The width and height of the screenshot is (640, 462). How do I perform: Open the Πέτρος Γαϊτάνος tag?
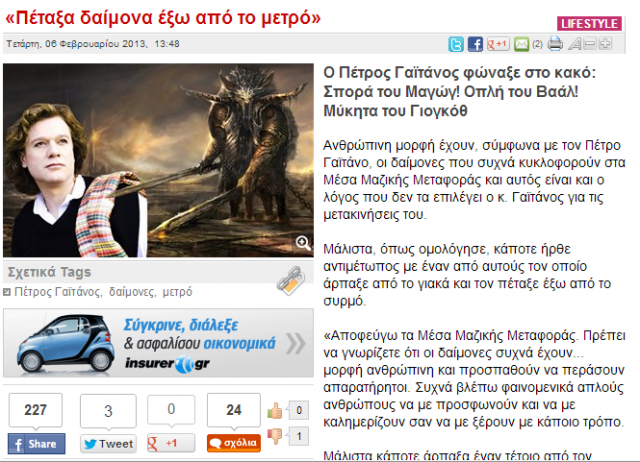pyautogui.click(x=57, y=292)
